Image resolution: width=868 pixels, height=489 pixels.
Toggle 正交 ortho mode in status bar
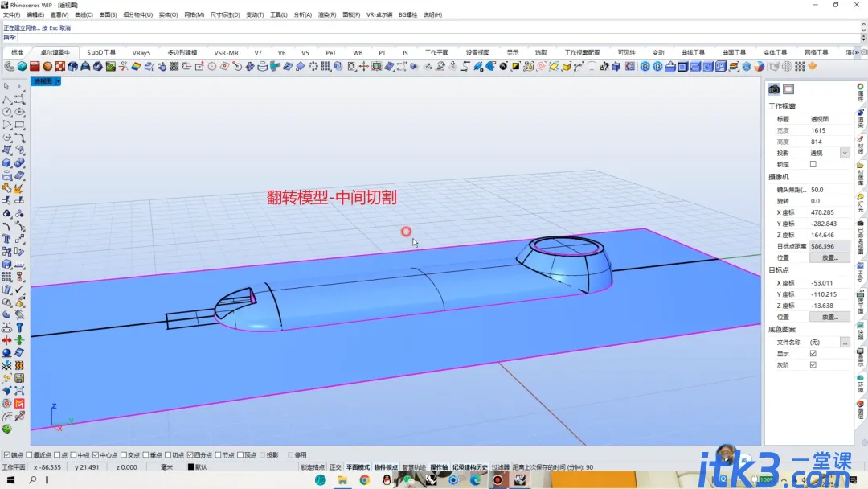(x=335, y=467)
